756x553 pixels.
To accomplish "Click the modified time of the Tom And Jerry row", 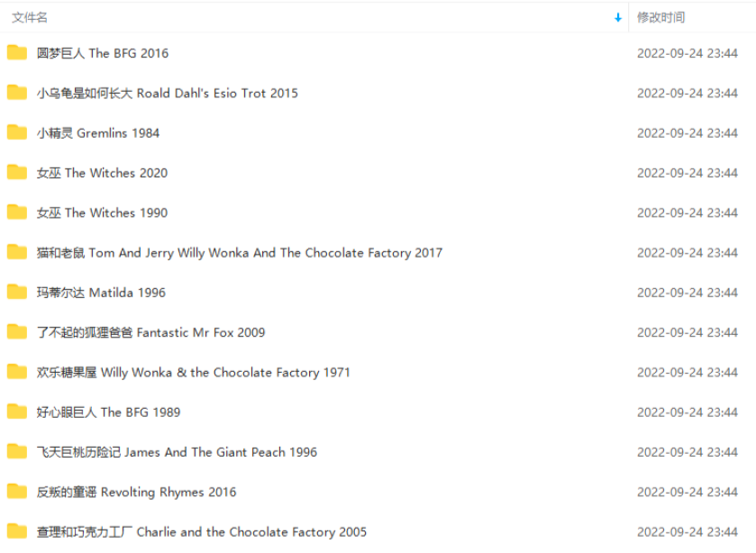I will click(x=688, y=253).
